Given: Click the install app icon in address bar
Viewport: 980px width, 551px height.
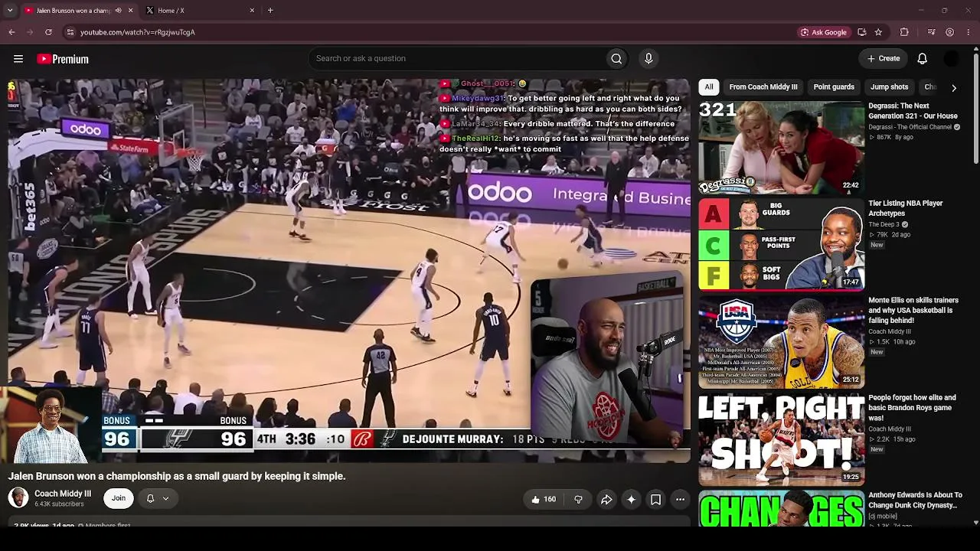Looking at the screenshot, I should click(862, 32).
